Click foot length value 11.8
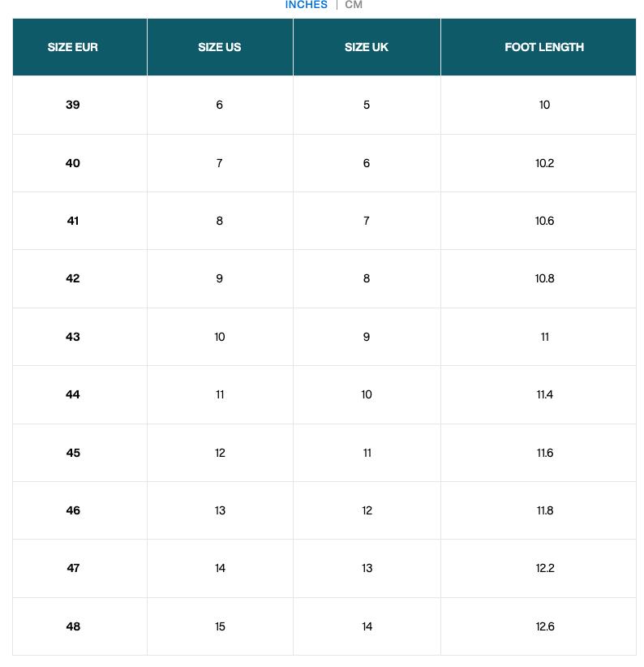Viewport: 644px width, 667px height. coord(544,510)
